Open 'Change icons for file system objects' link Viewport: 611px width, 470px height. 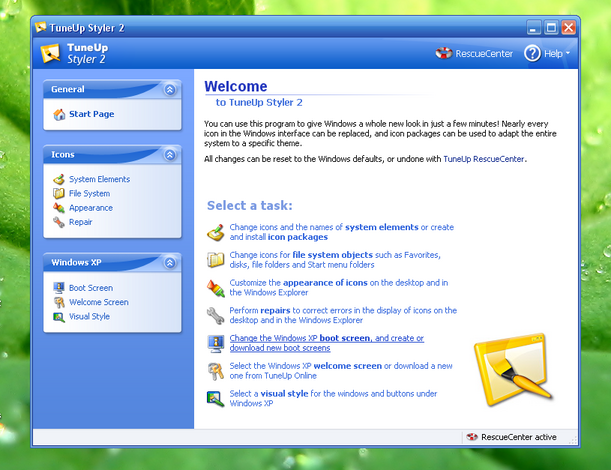tap(335, 260)
